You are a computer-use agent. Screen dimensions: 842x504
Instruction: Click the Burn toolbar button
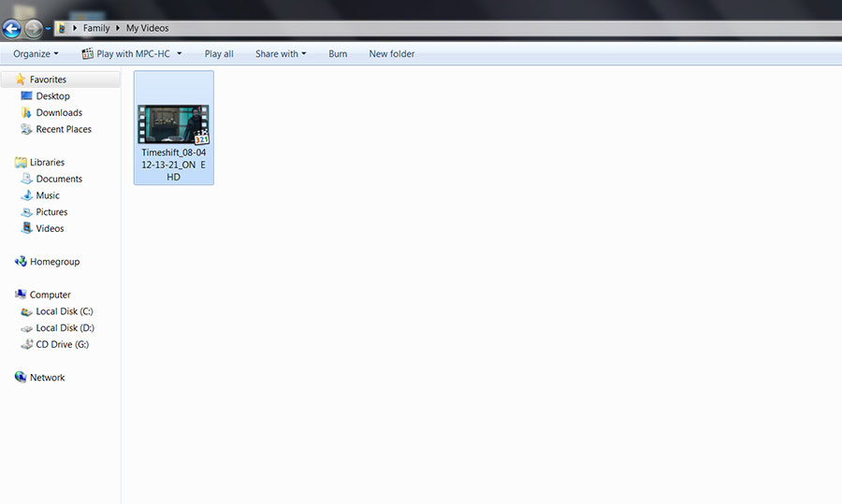click(338, 53)
